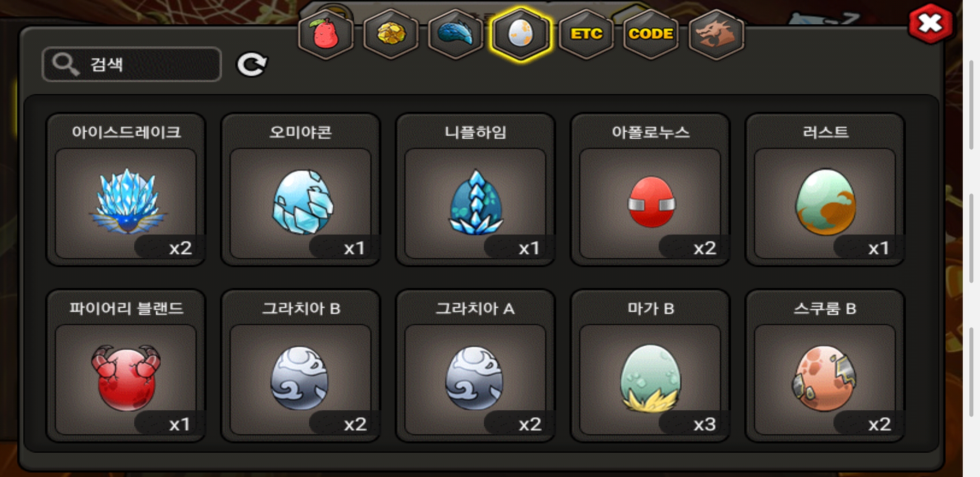Focus the 검색 search field

[132, 64]
